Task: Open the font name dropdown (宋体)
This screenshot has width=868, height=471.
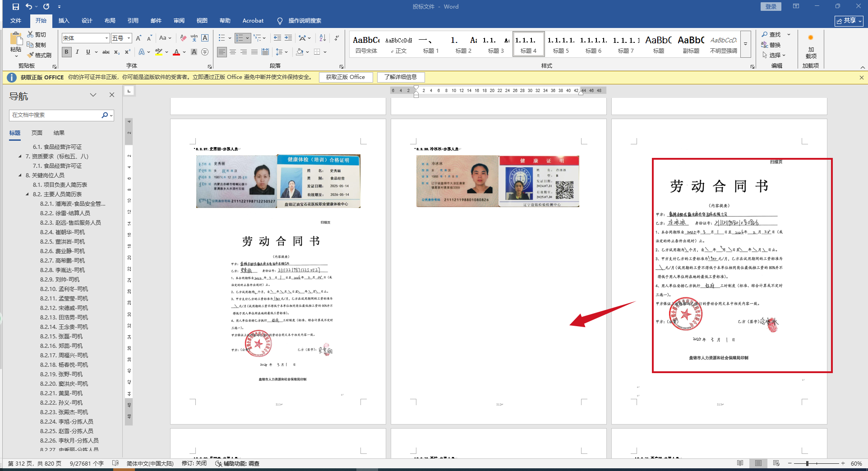Action: (x=106, y=38)
